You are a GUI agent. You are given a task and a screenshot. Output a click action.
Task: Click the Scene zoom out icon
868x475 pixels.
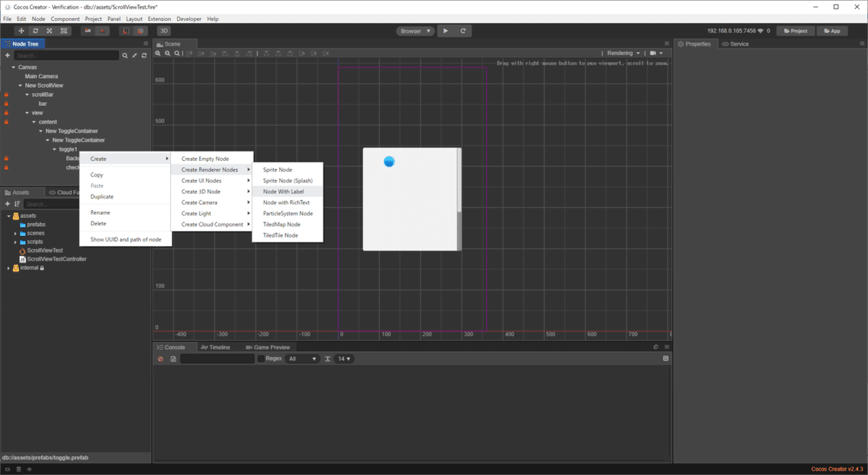coord(168,54)
